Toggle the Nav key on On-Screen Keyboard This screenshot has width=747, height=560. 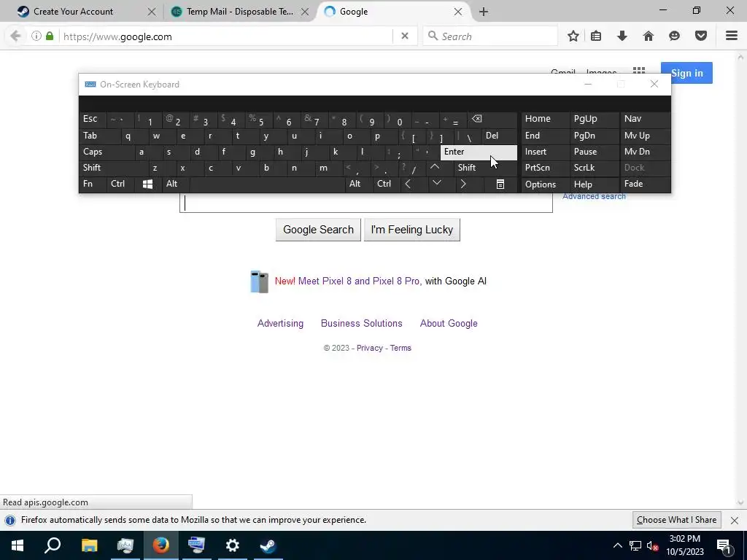(x=645, y=119)
